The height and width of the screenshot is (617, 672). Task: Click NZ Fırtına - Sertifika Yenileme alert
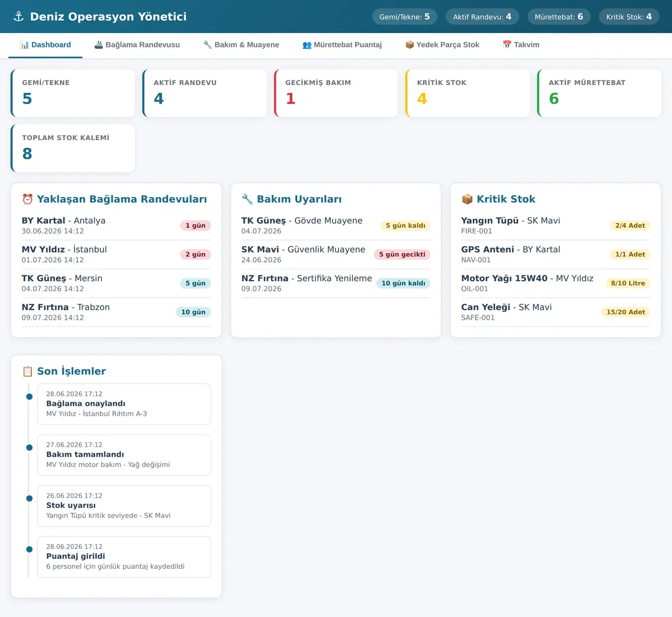(336, 283)
